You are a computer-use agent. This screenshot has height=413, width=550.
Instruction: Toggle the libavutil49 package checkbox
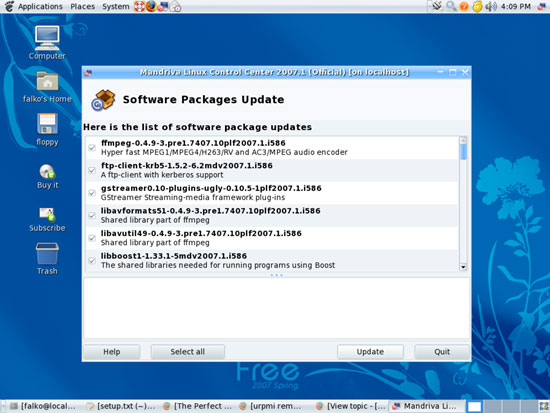(92, 238)
